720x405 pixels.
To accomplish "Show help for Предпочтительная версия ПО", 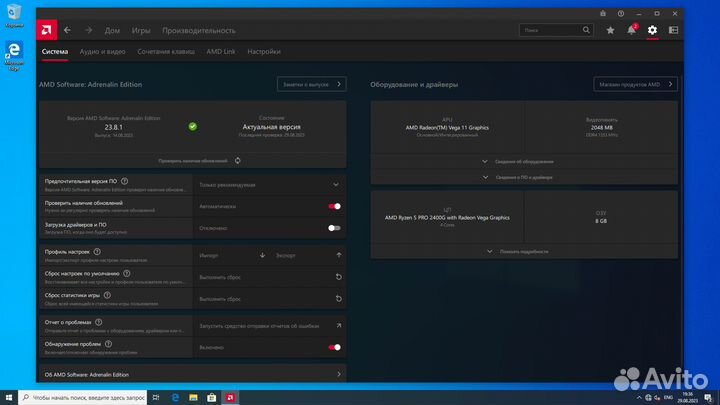I will click(x=124, y=181).
